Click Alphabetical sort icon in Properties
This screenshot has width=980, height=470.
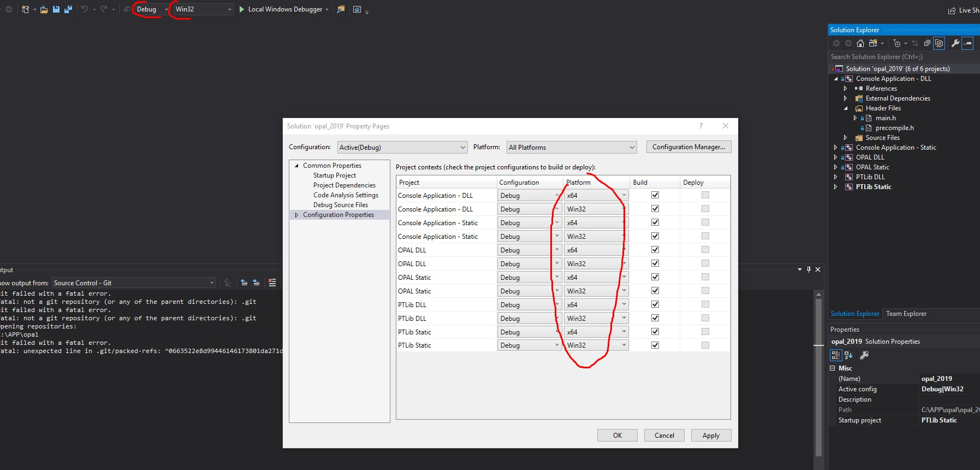(848, 355)
